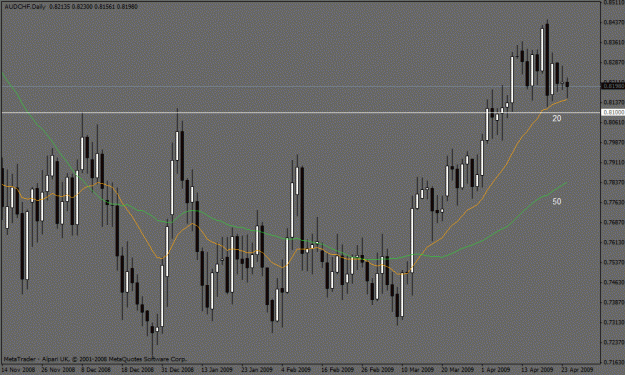Click the 0.72370 price axis label
This screenshot has height=375, width=625.
pyautogui.click(x=614, y=342)
